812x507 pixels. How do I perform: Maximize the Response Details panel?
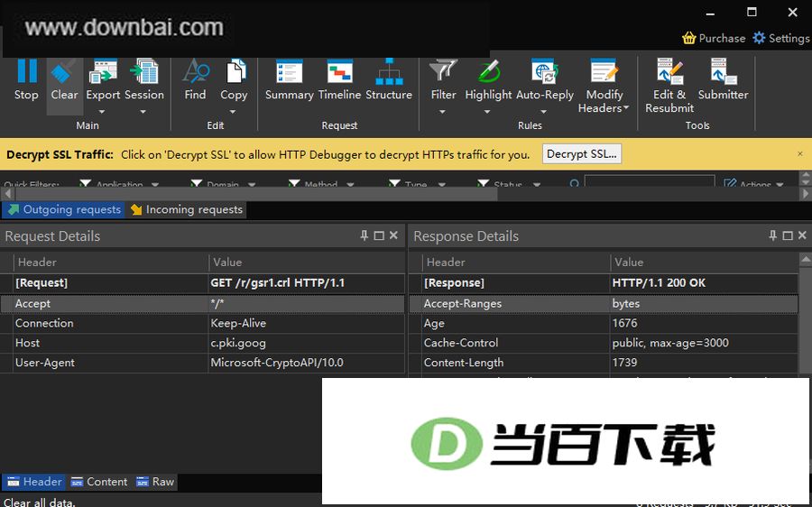[788, 235]
